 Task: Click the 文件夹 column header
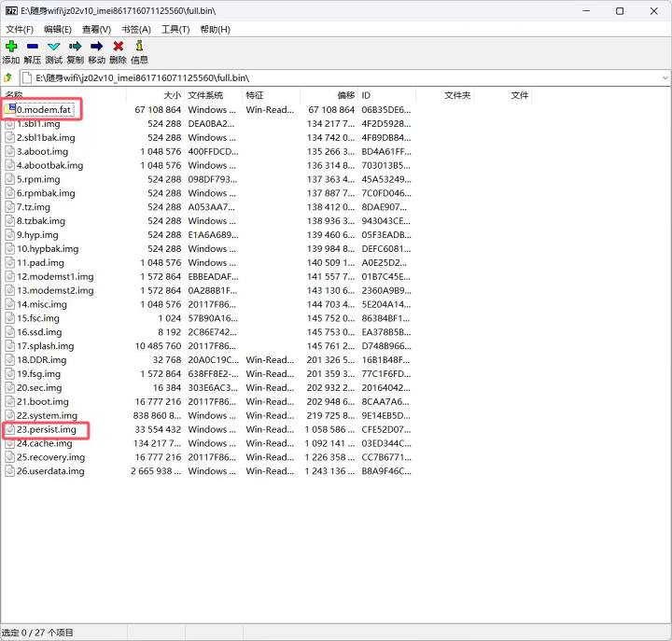coord(445,95)
